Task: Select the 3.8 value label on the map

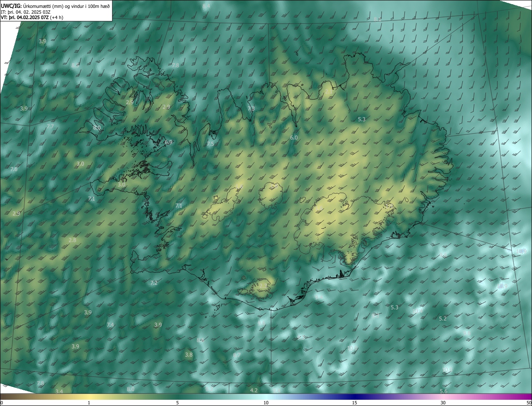Action: point(189,355)
